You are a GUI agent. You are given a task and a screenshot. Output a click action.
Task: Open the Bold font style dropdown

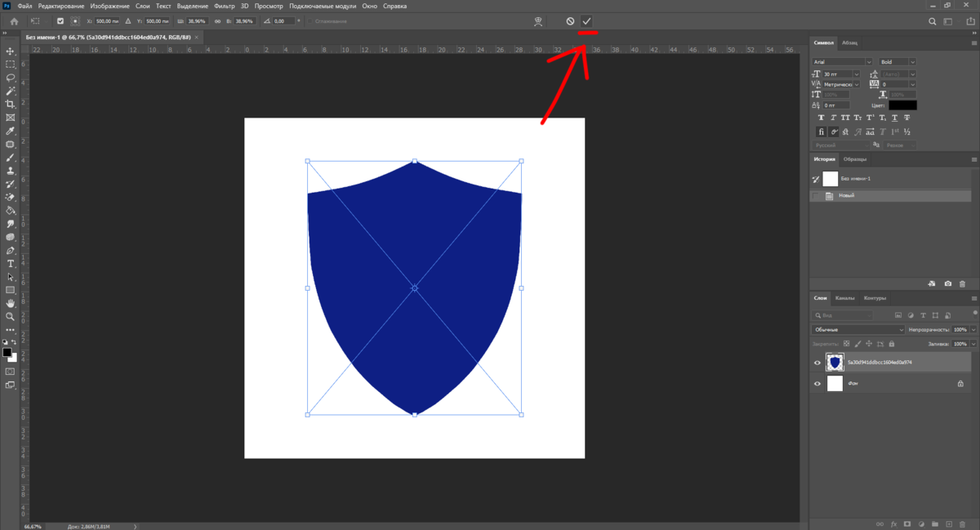912,62
